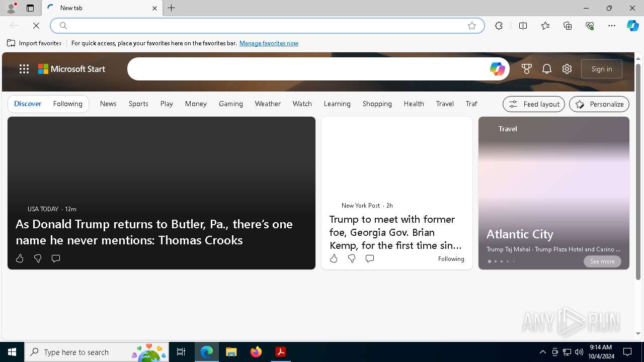Viewport: 644px width, 362px height.
Task: Open the Brian Kemp article headline
Action: pyautogui.click(x=395, y=232)
